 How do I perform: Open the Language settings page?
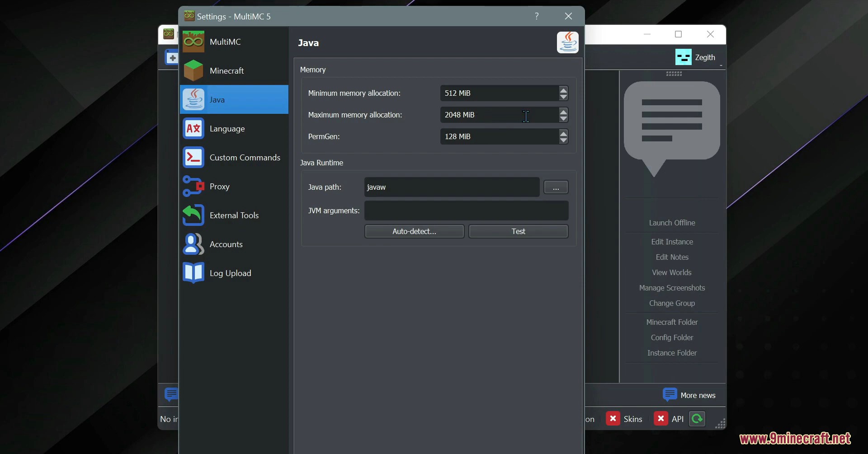point(234,128)
